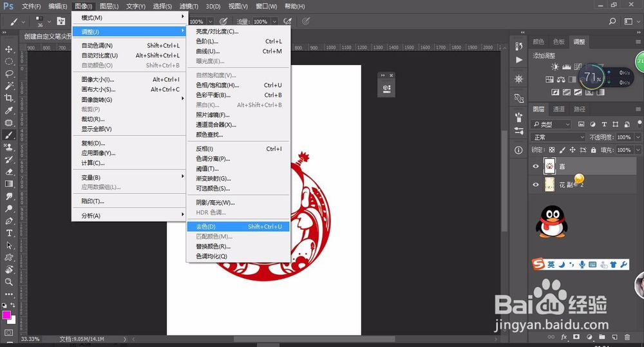Add a Levels adjustment layer

(x=566, y=66)
